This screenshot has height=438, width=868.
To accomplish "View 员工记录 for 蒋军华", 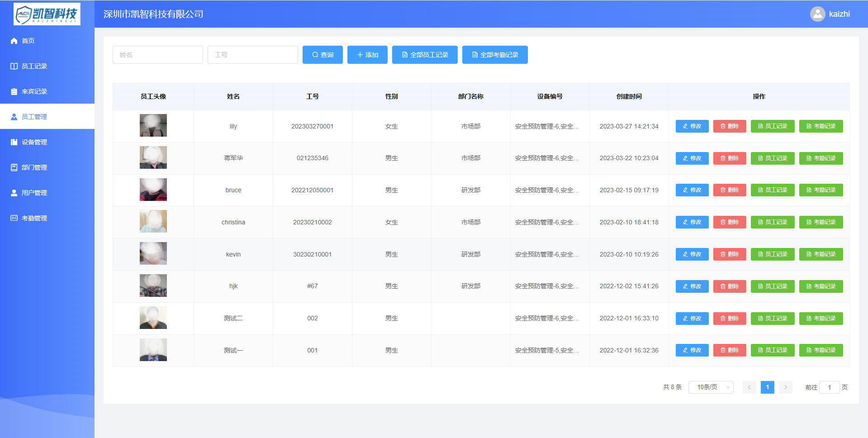I will pyautogui.click(x=773, y=158).
